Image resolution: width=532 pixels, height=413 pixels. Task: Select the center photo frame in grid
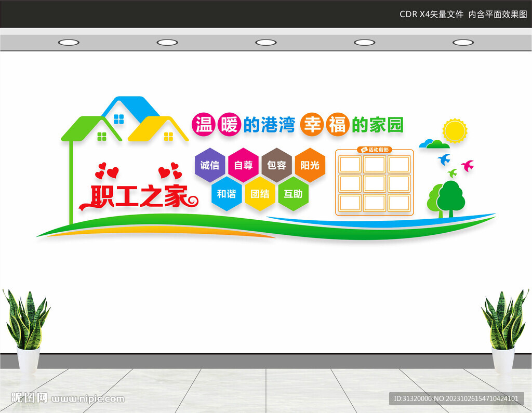(375, 183)
